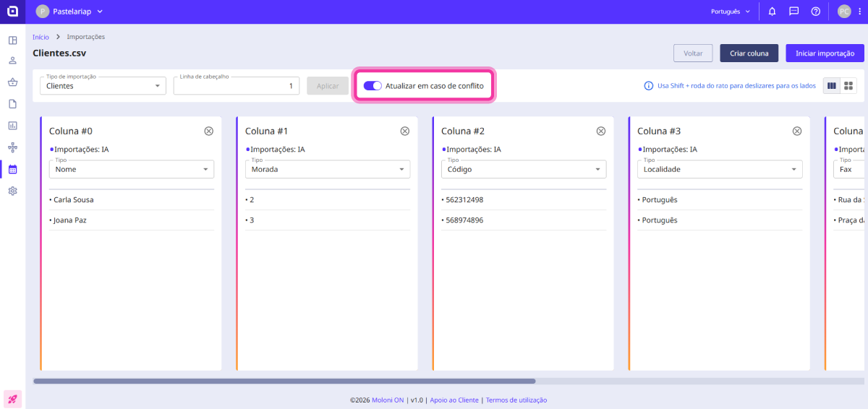This screenshot has height=409, width=868.
Task: Open Termos de utilização footer link
Action: [516, 400]
